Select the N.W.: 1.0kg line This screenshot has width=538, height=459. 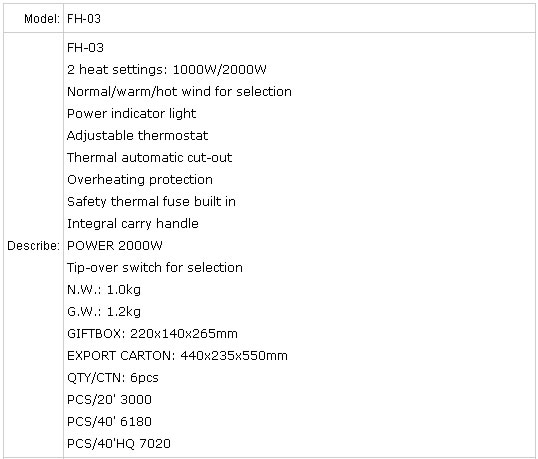coord(104,290)
